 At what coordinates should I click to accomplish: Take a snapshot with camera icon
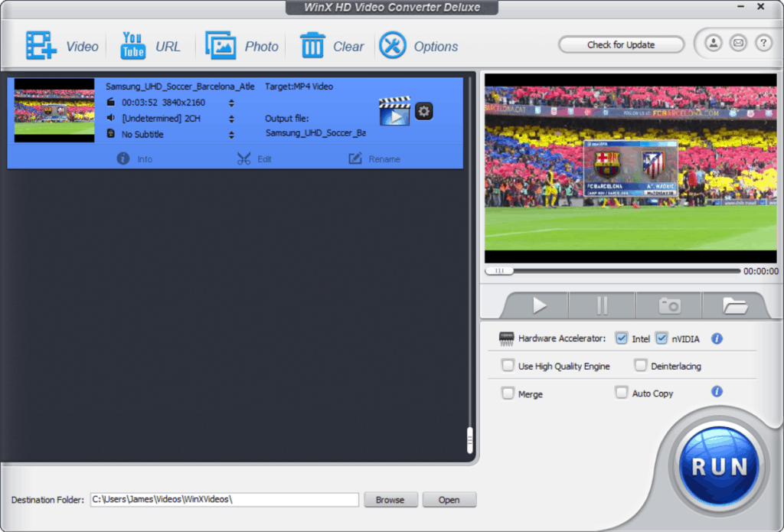click(670, 305)
